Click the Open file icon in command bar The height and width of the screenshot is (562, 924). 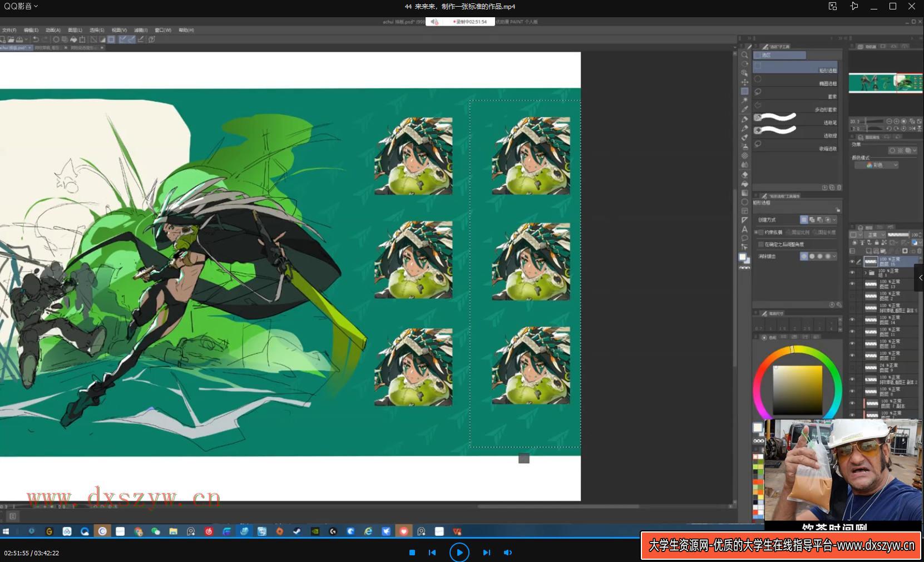(11, 40)
